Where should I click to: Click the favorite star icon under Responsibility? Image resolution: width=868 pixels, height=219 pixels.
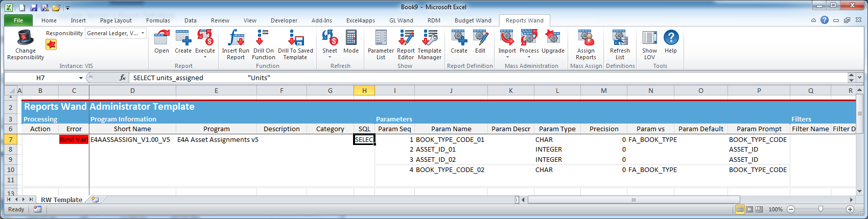click(51, 44)
